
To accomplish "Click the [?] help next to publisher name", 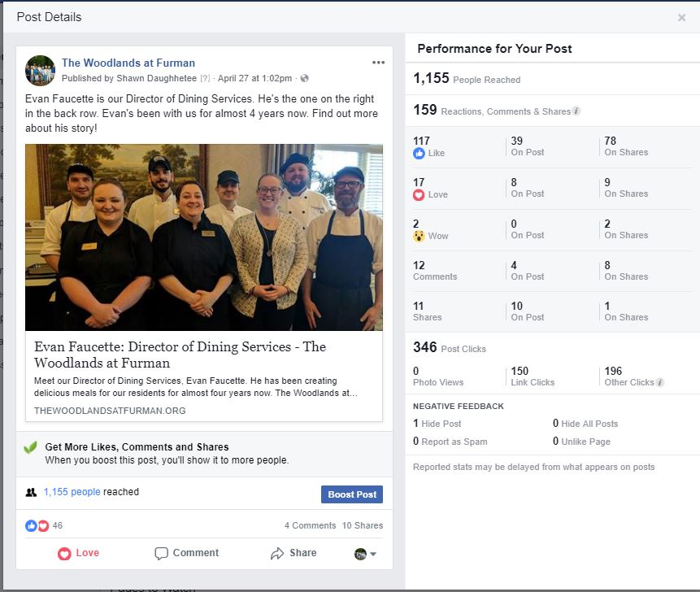I will click(x=205, y=78).
